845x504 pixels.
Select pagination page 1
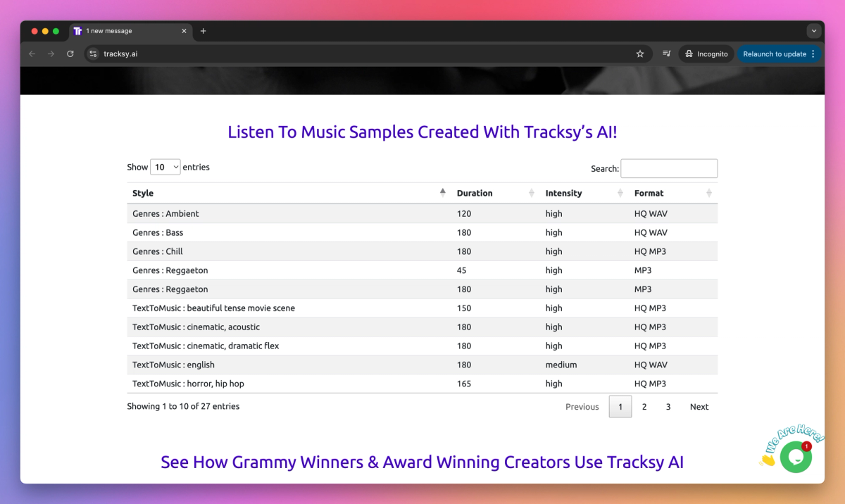[x=620, y=407]
